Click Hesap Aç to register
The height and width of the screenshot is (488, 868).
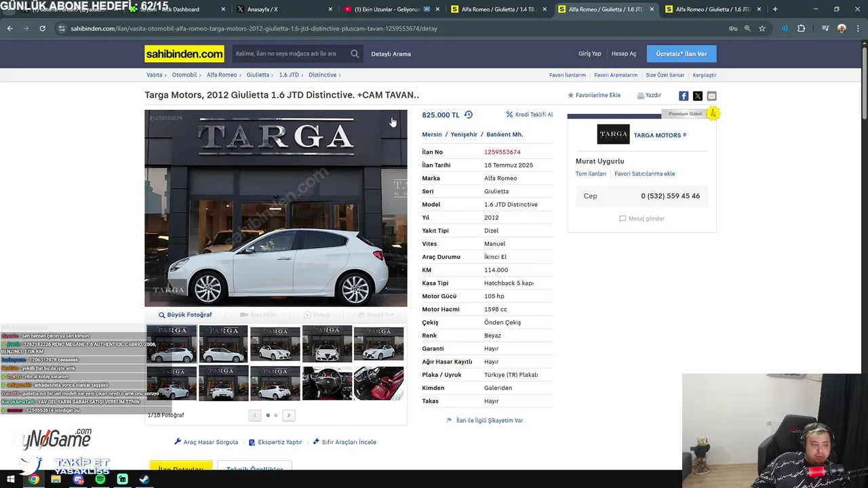click(x=624, y=54)
